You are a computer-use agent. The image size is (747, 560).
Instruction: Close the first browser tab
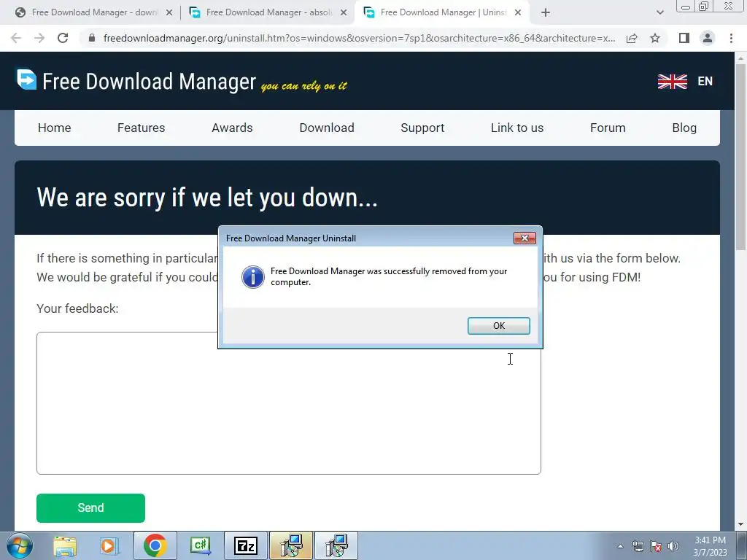[169, 13]
